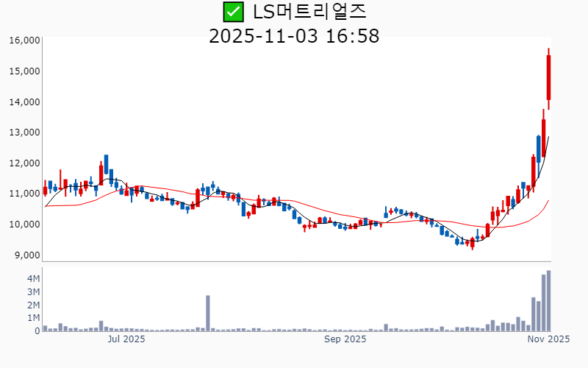Select the 16,000 price axis label
The height and width of the screenshot is (368, 588).
point(24,40)
